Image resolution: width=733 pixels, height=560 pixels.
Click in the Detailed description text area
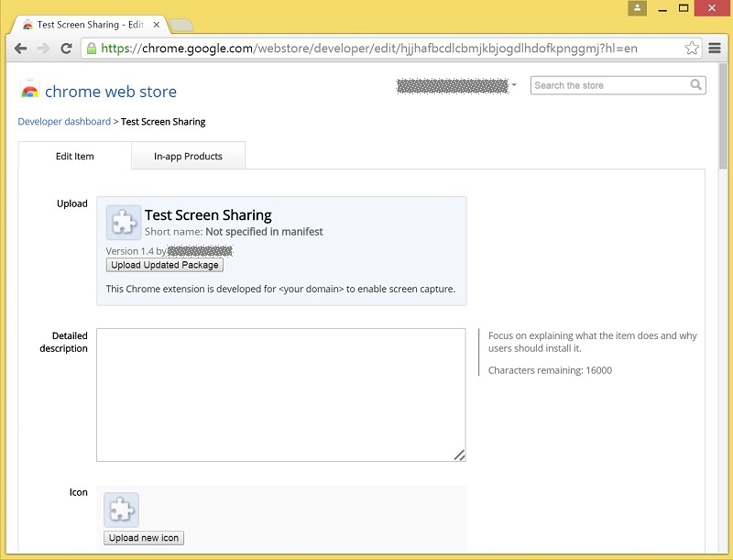[x=280, y=394]
